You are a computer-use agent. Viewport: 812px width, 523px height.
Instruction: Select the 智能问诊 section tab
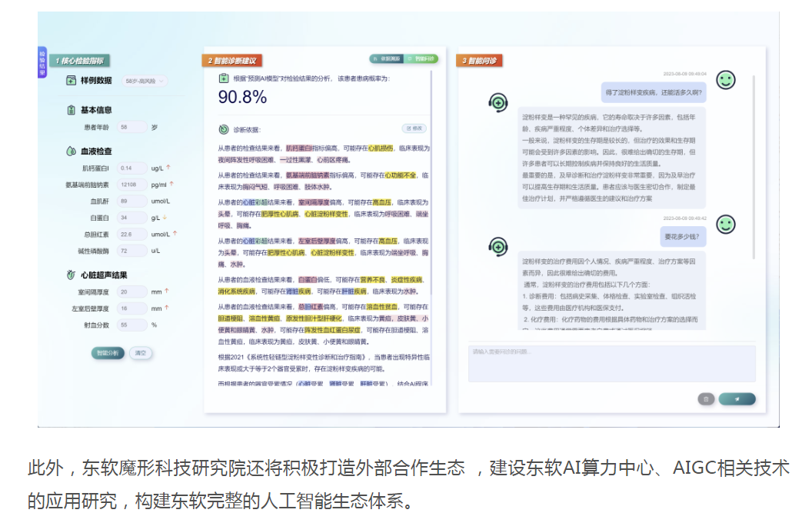[x=480, y=60]
